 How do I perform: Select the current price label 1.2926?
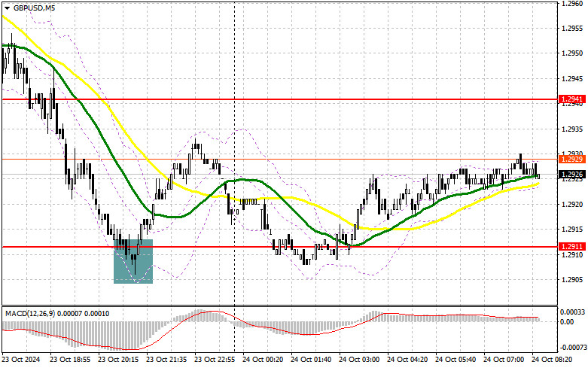coord(572,175)
